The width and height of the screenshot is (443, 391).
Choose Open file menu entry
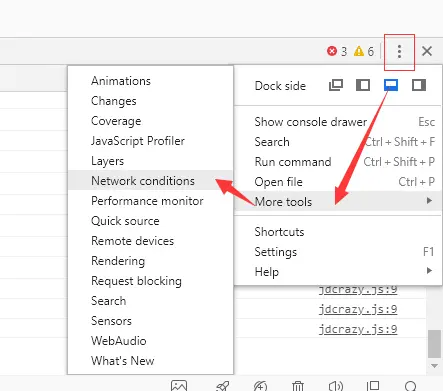click(x=338, y=182)
